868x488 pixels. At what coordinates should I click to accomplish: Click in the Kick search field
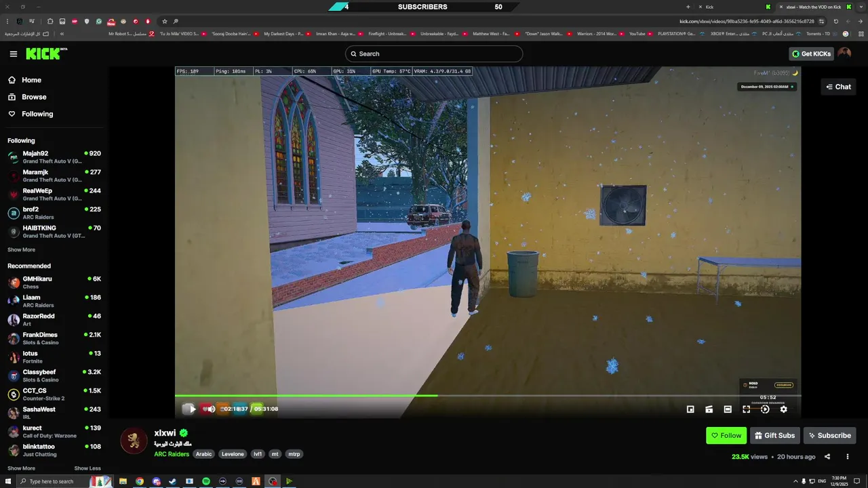point(434,54)
